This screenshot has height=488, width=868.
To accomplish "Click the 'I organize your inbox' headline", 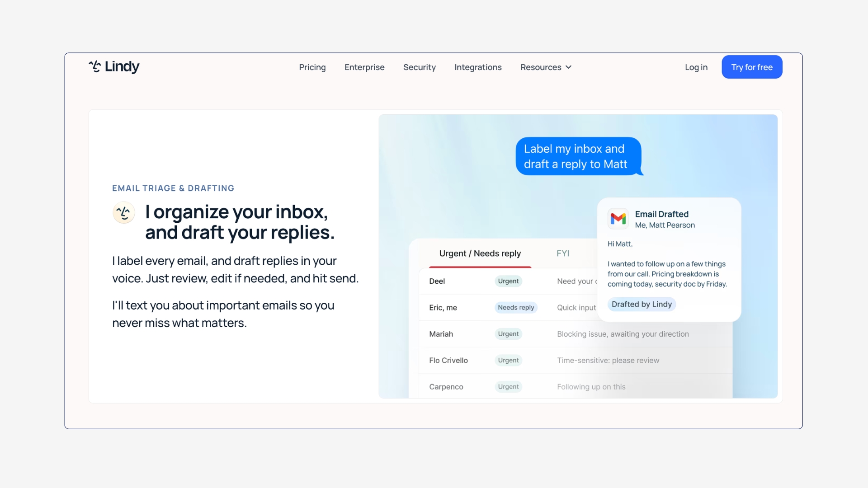I will pyautogui.click(x=240, y=222).
